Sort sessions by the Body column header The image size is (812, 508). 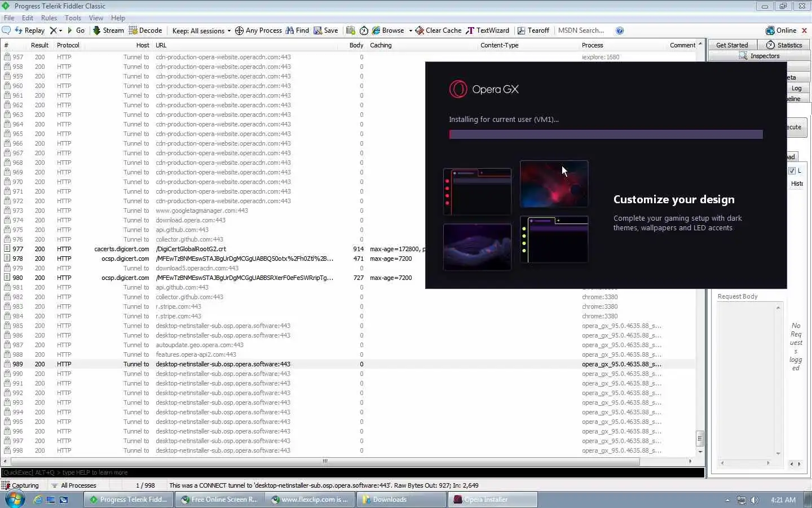point(356,45)
